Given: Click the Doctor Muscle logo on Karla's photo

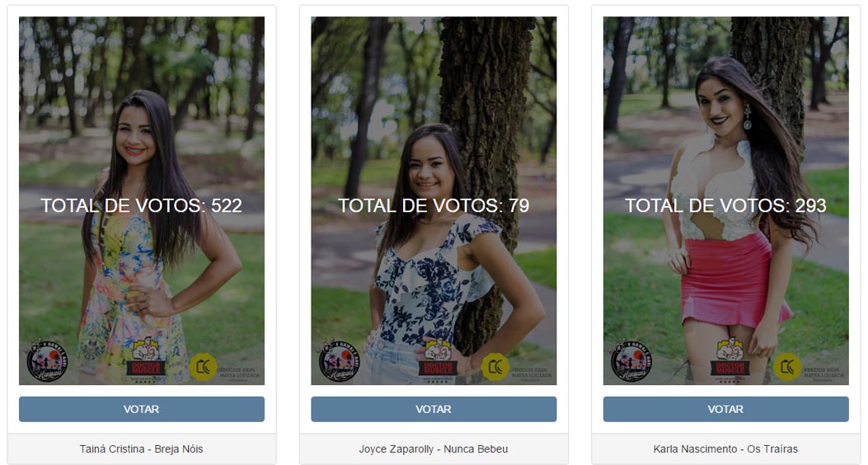Looking at the screenshot, I should point(730,359).
